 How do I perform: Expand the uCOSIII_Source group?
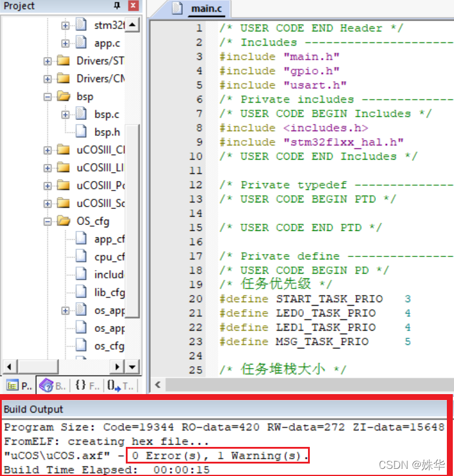coord(47,204)
